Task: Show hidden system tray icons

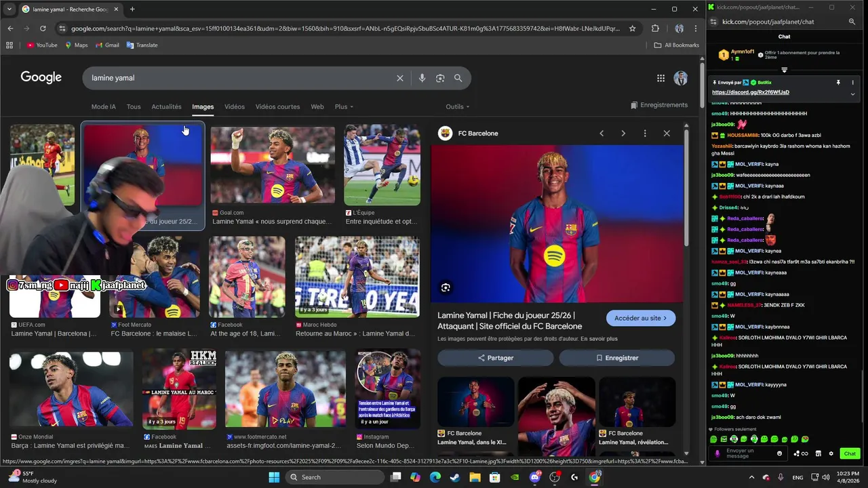Action: tap(751, 477)
